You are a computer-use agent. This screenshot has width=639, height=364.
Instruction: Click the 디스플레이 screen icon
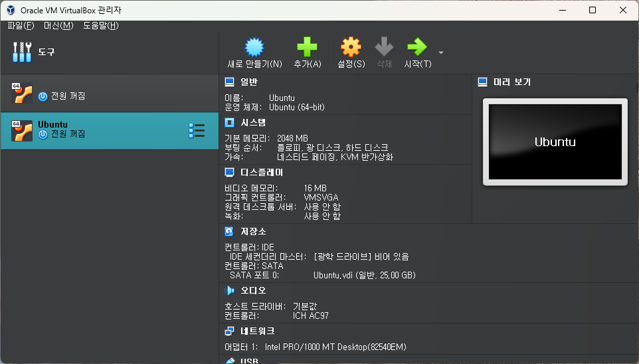click(229, 173)
